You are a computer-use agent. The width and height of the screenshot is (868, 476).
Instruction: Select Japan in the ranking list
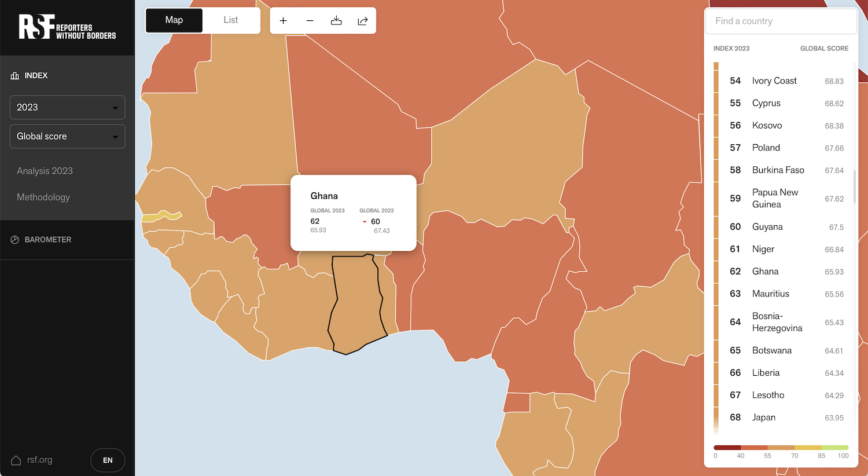click(x=763, y=418)
